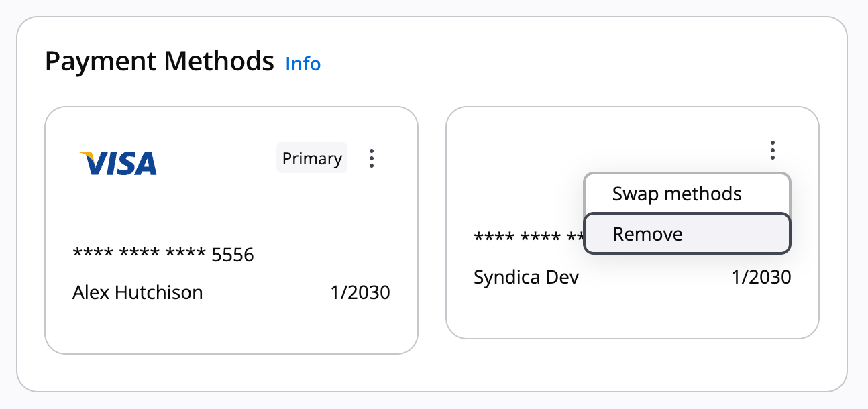868x409 pixels.
Task: Open the Info link beside Payment Methods
Action: pyautogui.click(x=303, y=64)
